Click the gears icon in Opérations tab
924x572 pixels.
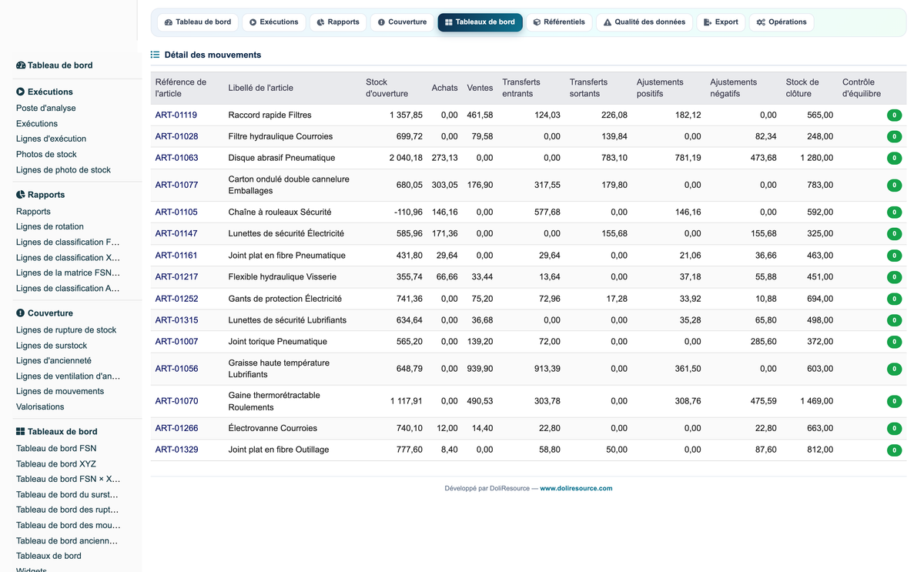[761, 22]
